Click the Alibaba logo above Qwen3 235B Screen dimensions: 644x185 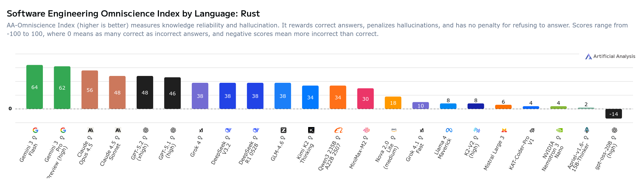click(338, 130)
